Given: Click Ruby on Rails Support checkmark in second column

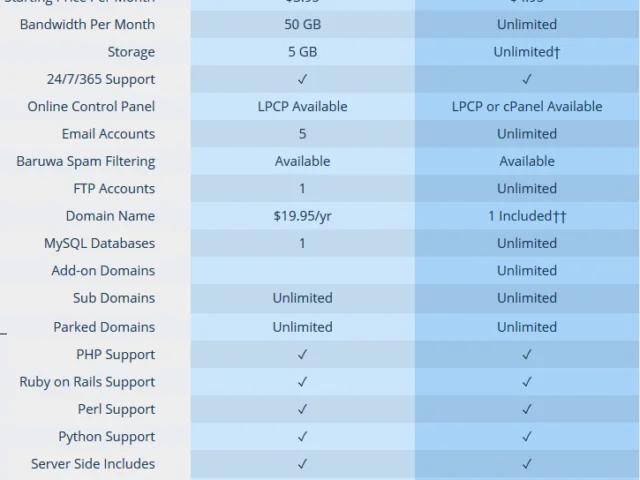Looking at the screenshot, I should click(x=527, y=382).
